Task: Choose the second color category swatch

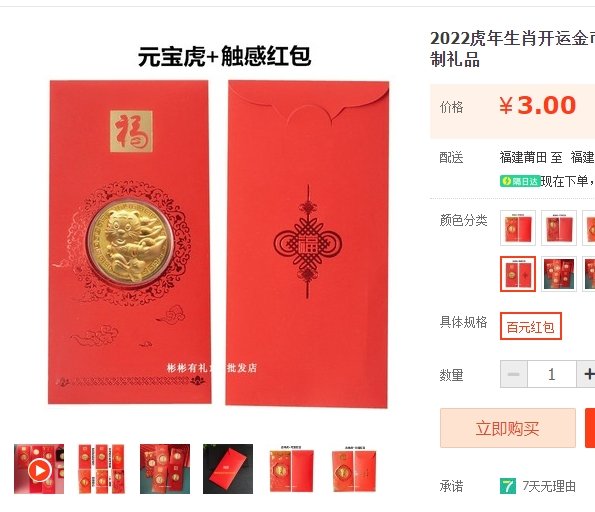Action: click(559, 228)
